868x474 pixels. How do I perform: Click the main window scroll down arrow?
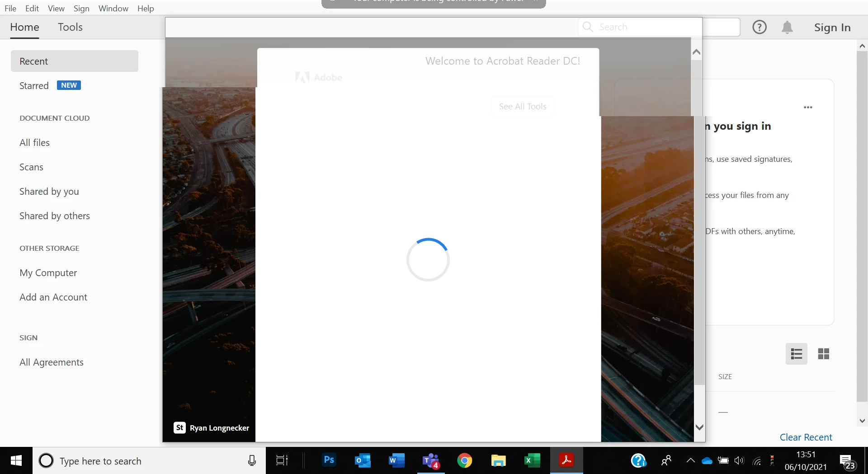862,421
